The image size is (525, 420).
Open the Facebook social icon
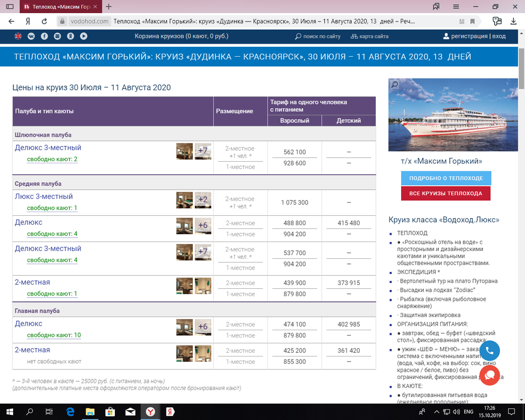(x=44, y=36)
